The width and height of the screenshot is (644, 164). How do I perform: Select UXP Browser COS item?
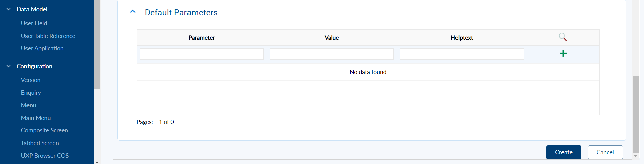45,156
